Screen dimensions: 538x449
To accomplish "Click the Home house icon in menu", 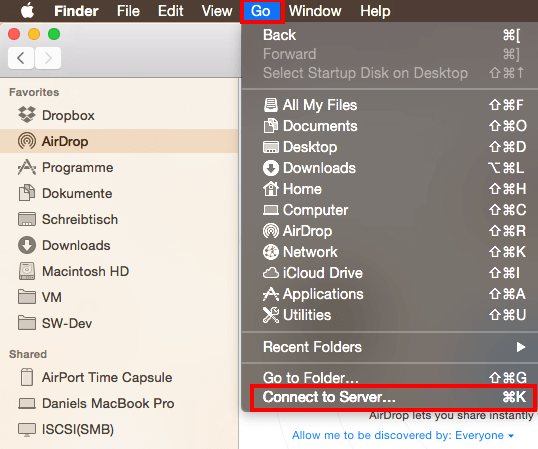I will coord(271,189).
